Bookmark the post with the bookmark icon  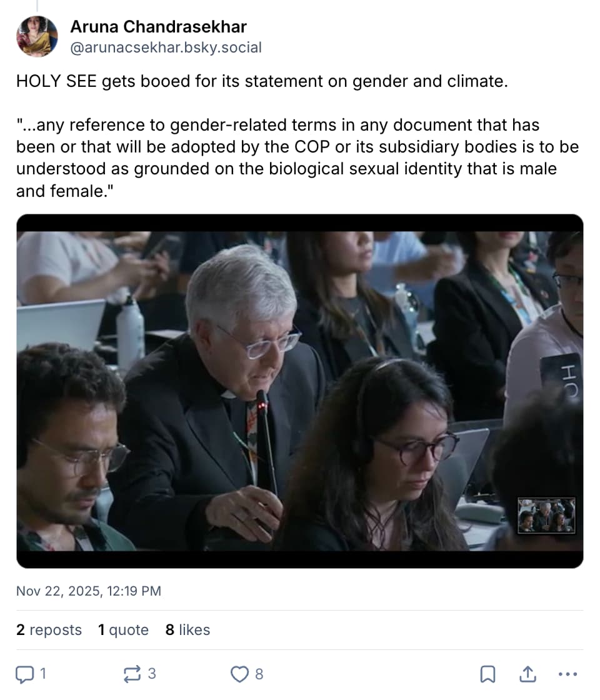click(488, 674)
